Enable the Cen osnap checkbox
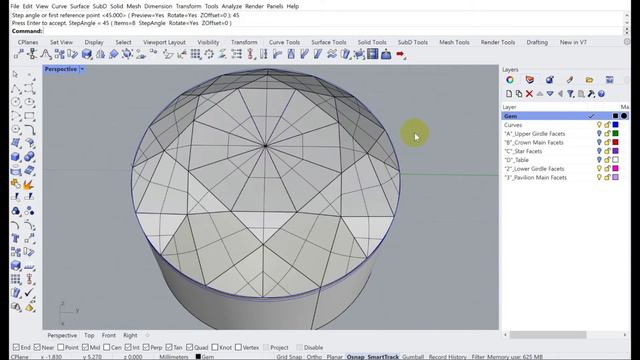The image size is (640, 360). (107, 347)
